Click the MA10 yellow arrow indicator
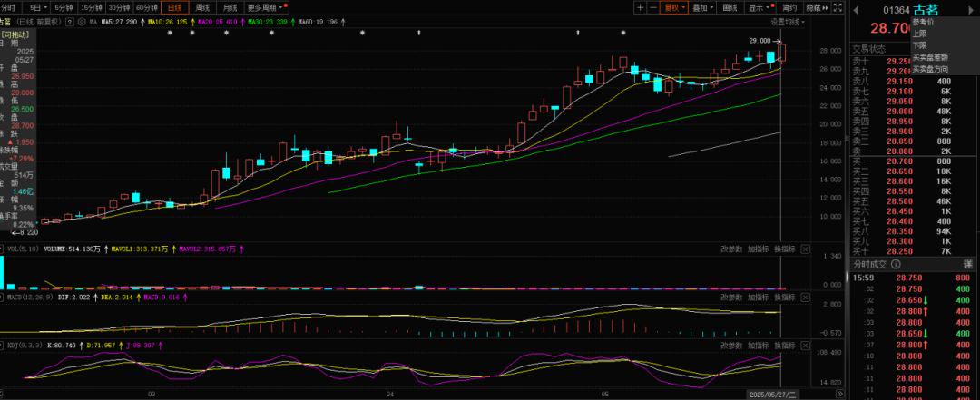The height and width of the screenshot is (400, 980). (192, 22)
